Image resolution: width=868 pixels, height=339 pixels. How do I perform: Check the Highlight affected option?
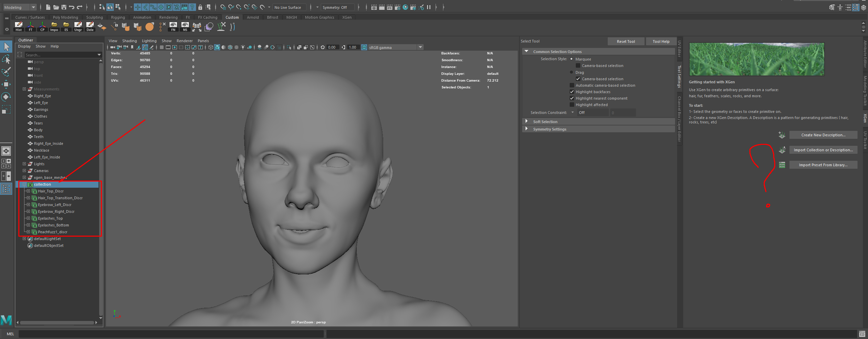[x=572, y=105]
